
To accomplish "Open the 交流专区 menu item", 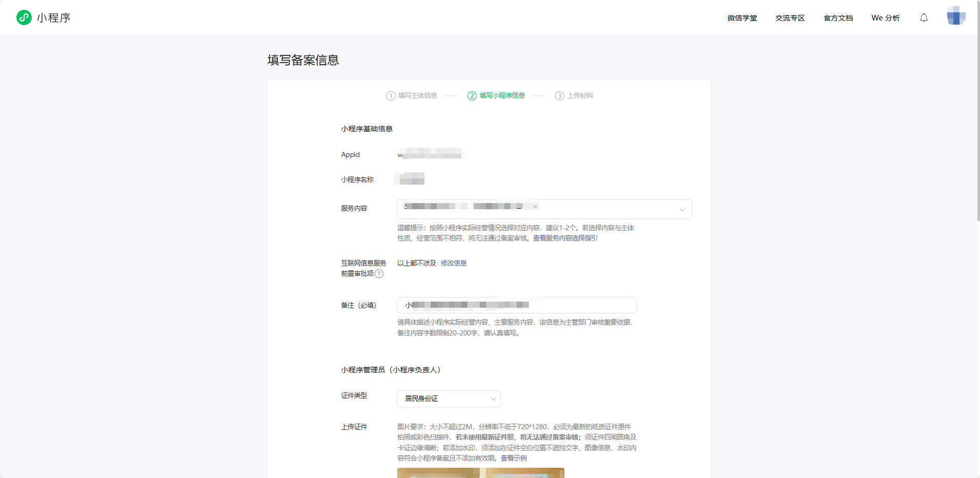I will [x=789, y=17].
